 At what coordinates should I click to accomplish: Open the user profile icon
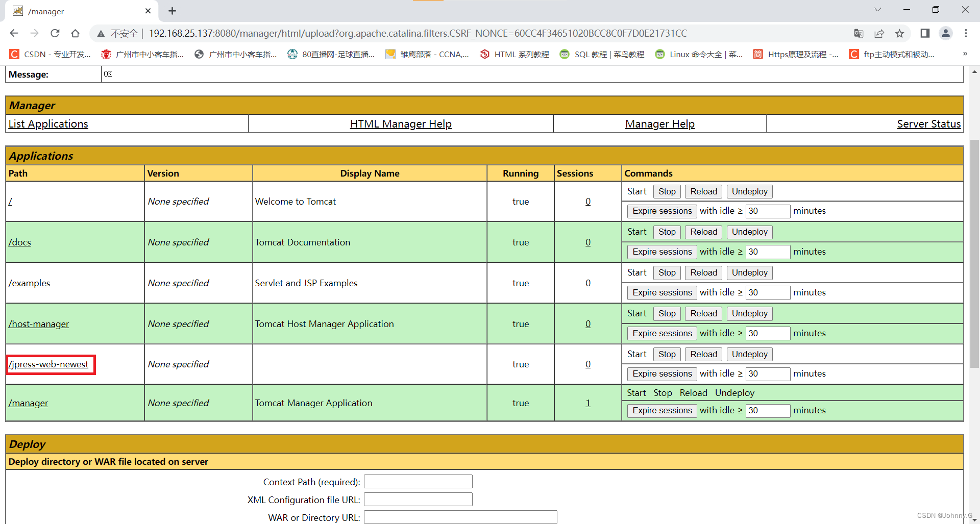pyautogui.click(x=945, y=33)
